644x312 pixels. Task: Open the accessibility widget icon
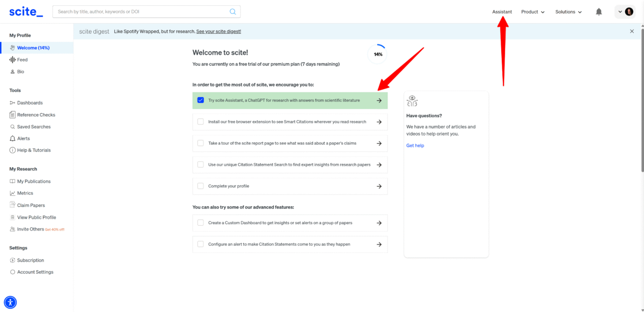(10, 302)
